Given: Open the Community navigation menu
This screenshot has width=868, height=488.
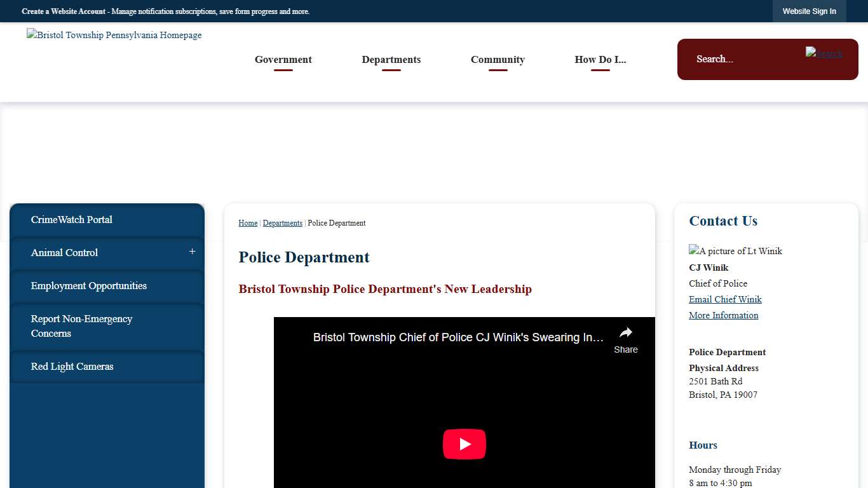Looking at the screenshot, I should (x=498, y=59).
